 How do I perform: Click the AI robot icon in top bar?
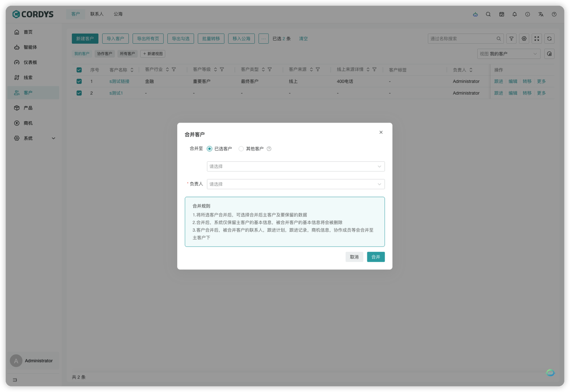[x=475, y=14]
